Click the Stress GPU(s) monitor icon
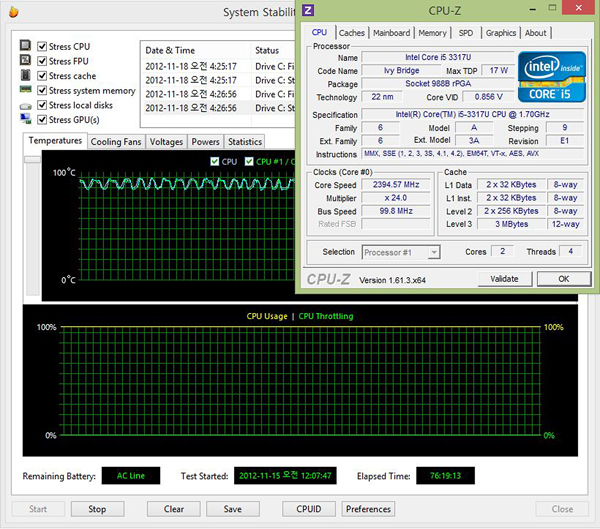The image size is (600, 529). (26, 119)
